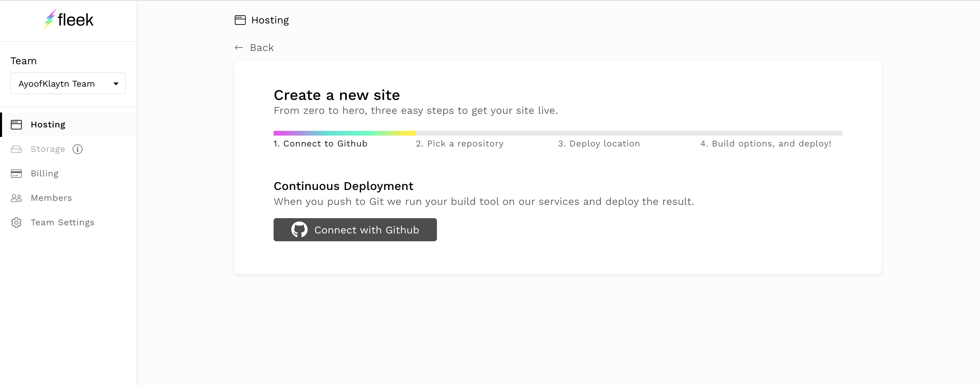Open the Hosting sidebar menu item
The width and height of the screenshot is (980, 385).
point(48,125)
